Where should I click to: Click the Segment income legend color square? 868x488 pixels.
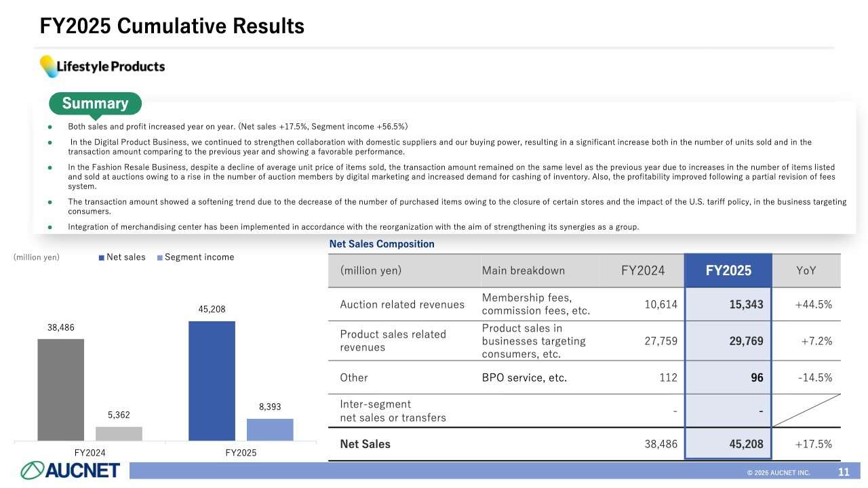tap(160, 258)
